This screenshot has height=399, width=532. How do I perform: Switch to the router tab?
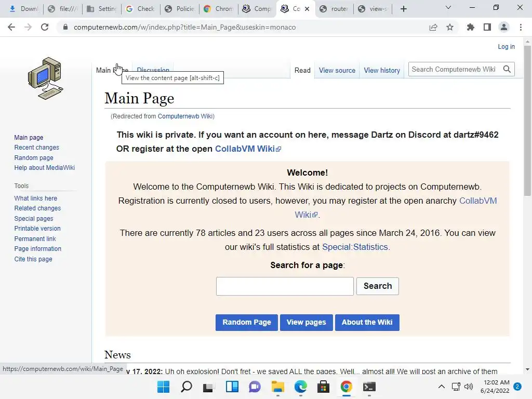pyautogui.click(x=335, y=9)
